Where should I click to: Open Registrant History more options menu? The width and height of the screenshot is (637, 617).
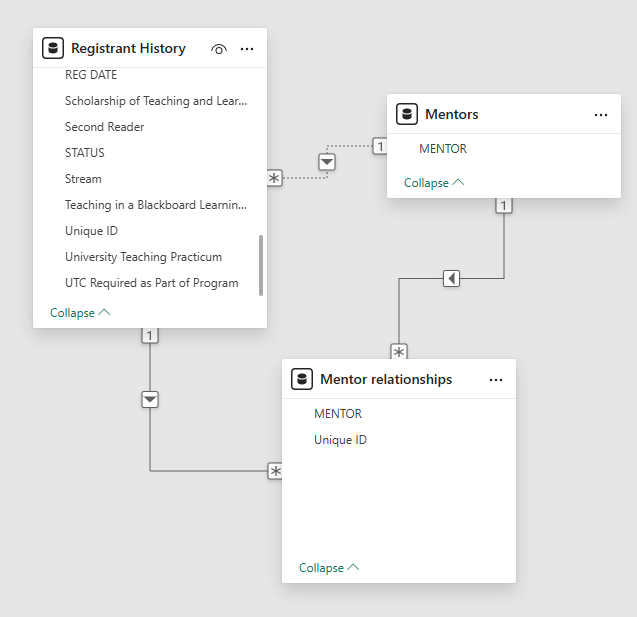247,49
